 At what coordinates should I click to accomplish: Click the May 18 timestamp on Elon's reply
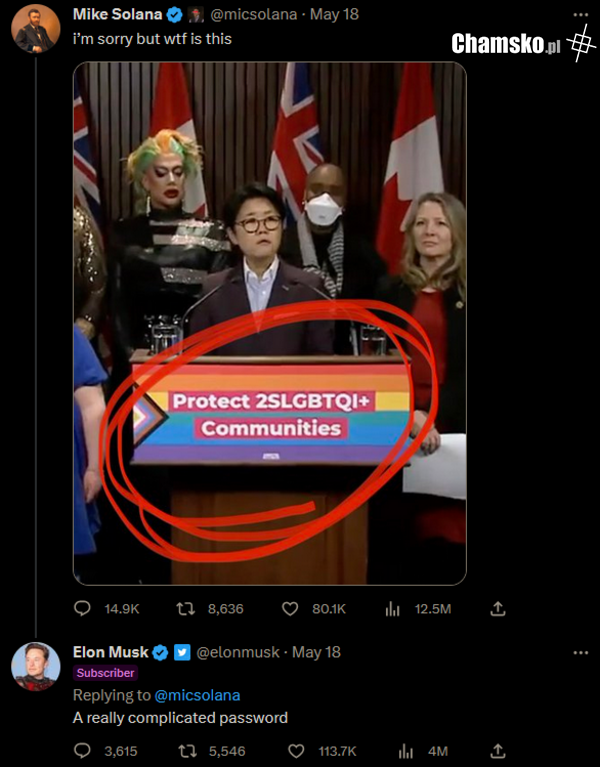pos(316,652)
